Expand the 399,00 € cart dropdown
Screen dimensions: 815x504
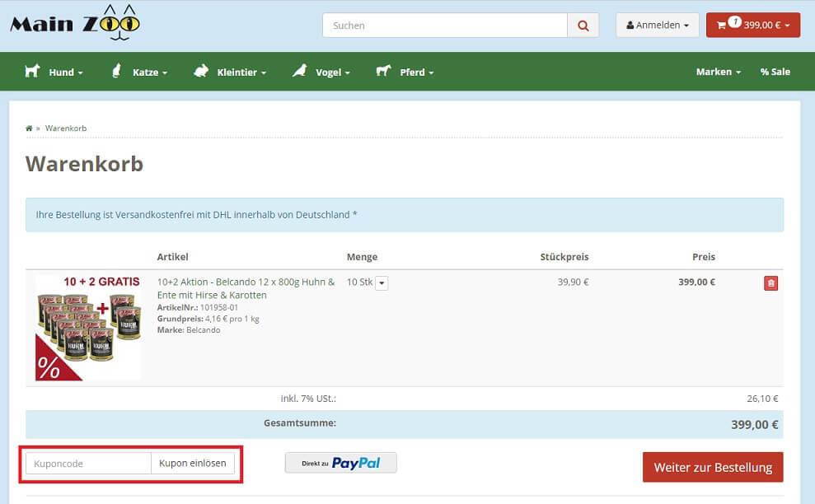(752, 25)
